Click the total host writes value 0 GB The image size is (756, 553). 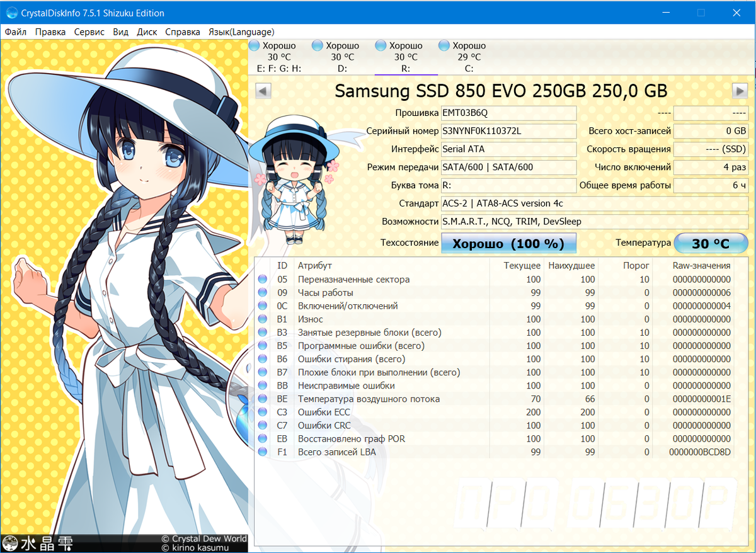click(x=711, y=131)
